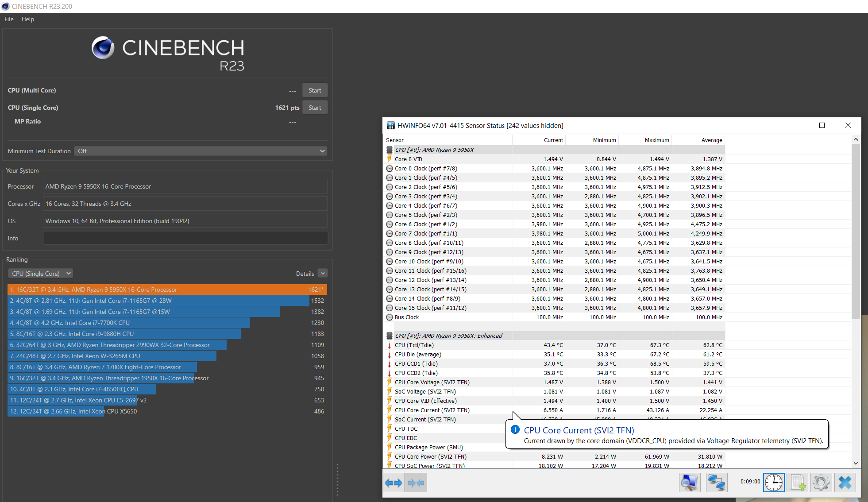Click the expand columns arrows icon
This screenshot has height=502, width=868.
click(x=393, y=483)
